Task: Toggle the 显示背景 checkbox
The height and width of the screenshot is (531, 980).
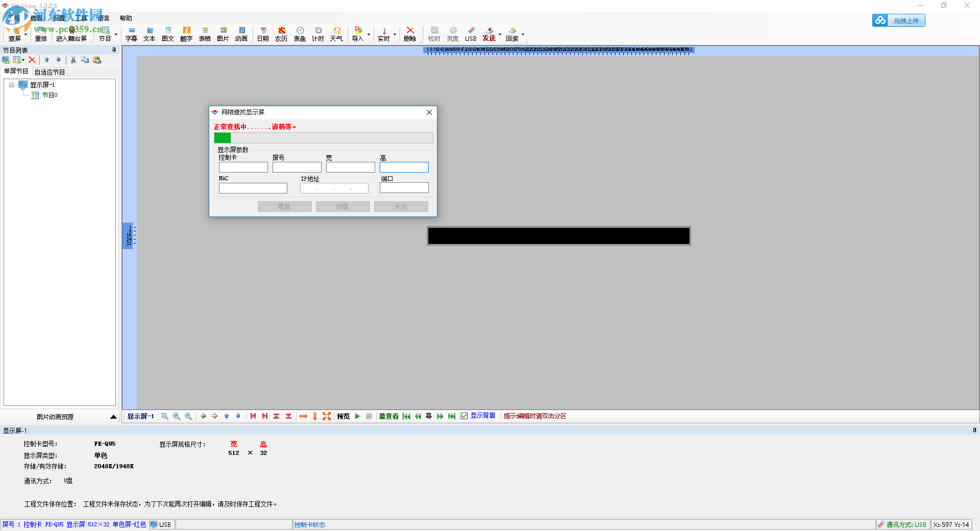Action: pos(464,416)
